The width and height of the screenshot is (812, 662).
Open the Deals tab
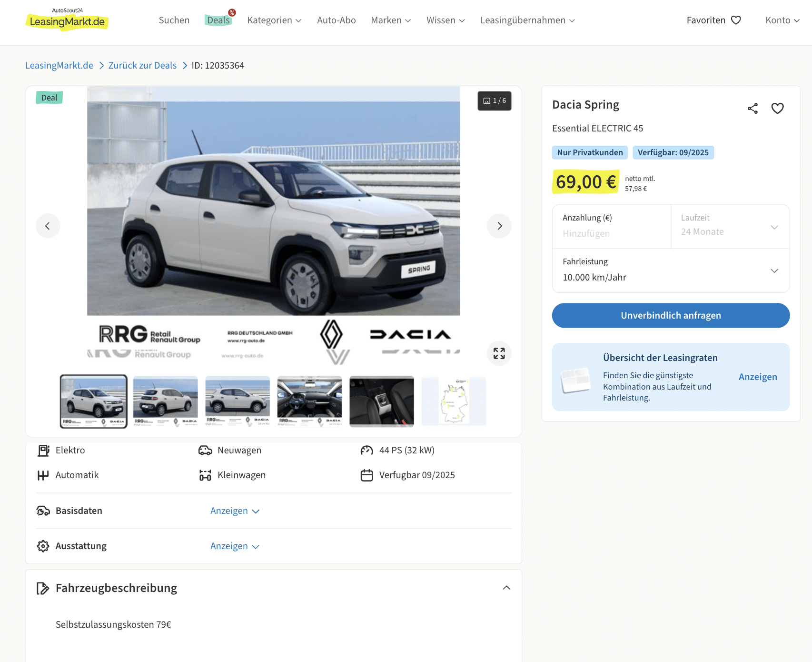click(218, 20)
